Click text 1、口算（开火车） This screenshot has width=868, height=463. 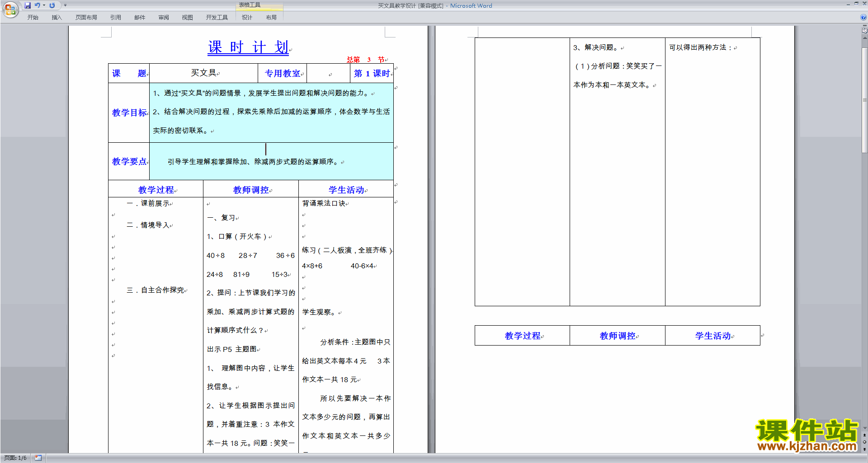tap(237, 237)
